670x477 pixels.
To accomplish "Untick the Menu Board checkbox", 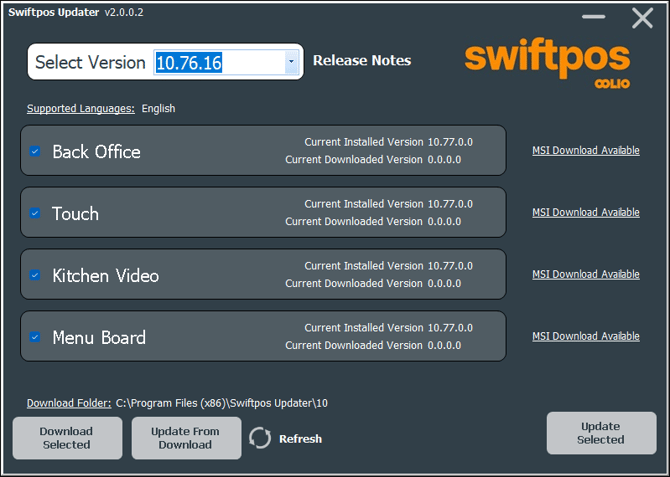I will pos(35,337).
